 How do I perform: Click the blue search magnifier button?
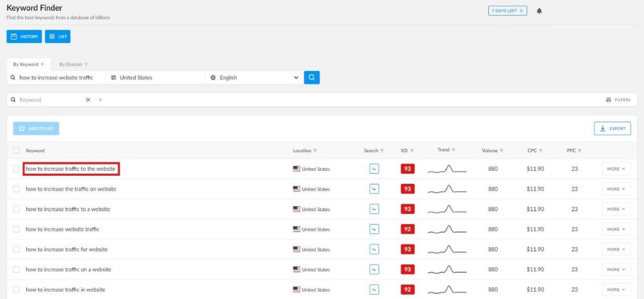click(312, 78)
